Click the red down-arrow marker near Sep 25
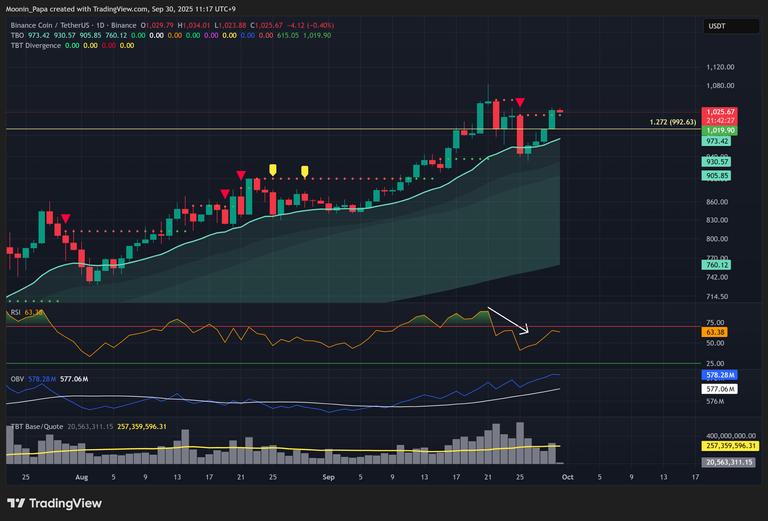768x521 pixels. click(x=520, y=102)
